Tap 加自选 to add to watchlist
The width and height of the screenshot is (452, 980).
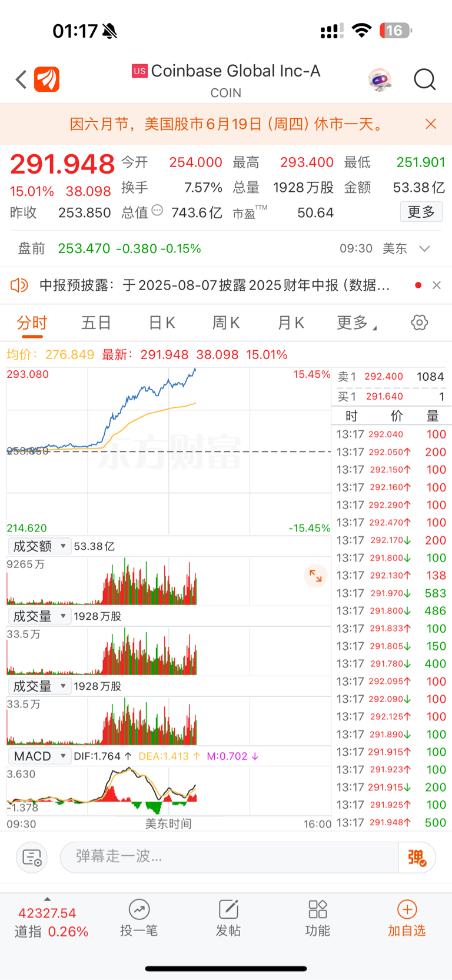tap(407, 918)
